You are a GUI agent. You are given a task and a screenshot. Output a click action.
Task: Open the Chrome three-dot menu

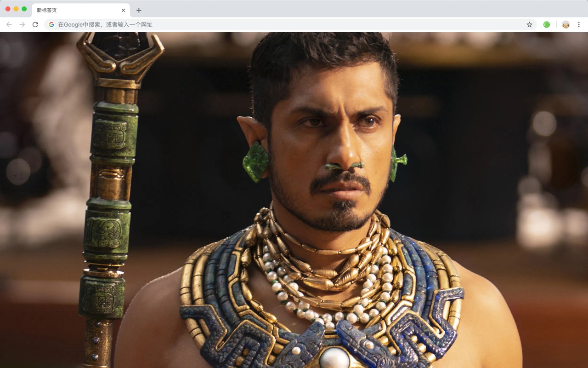pos(579,24)
